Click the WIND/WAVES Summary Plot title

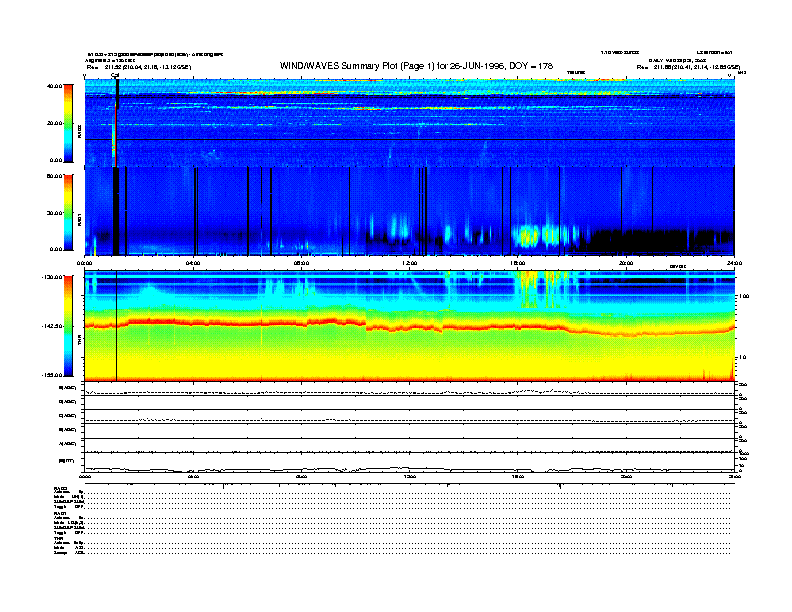click(x=416, y=66)
